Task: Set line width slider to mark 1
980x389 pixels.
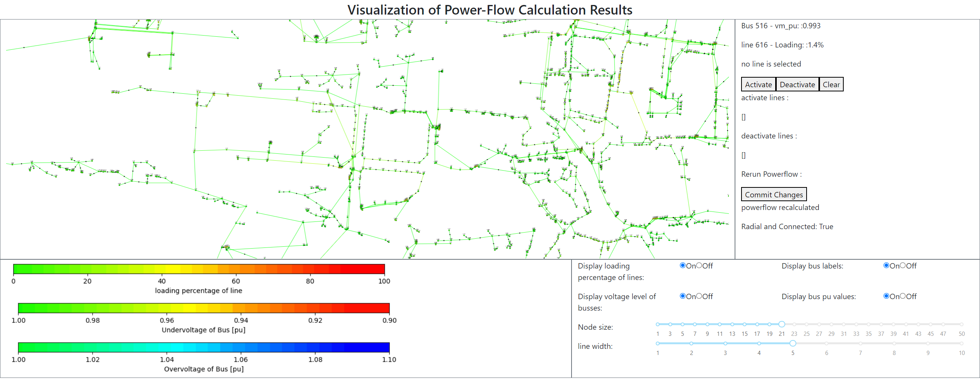Action: [x=658, y=343]
